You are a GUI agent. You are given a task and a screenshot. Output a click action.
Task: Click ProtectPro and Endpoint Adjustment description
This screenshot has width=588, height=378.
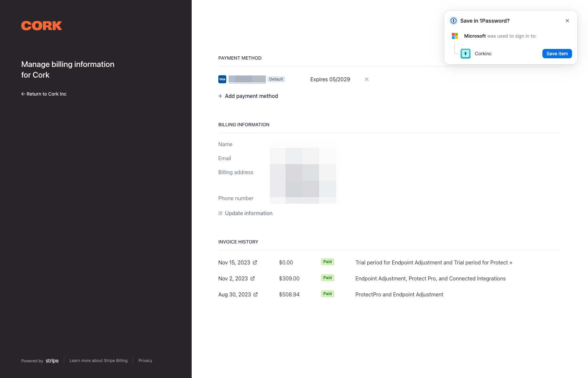tap(399, 294)
